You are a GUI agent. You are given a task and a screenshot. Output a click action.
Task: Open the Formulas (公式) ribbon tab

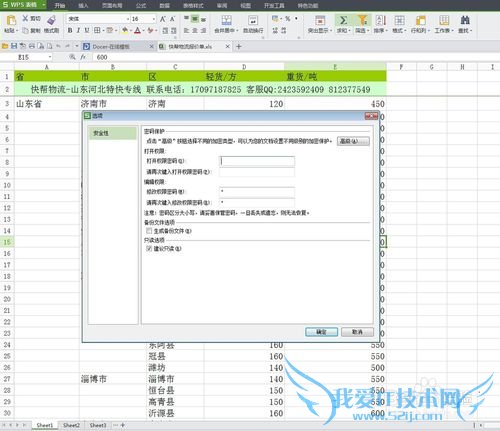[x=141, y=5]
